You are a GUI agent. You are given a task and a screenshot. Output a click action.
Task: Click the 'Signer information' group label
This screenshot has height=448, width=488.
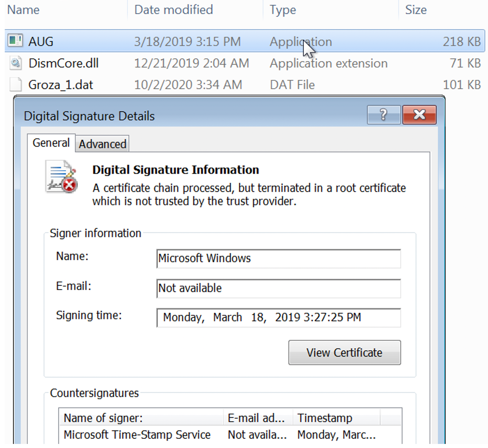tap(95, 233)
